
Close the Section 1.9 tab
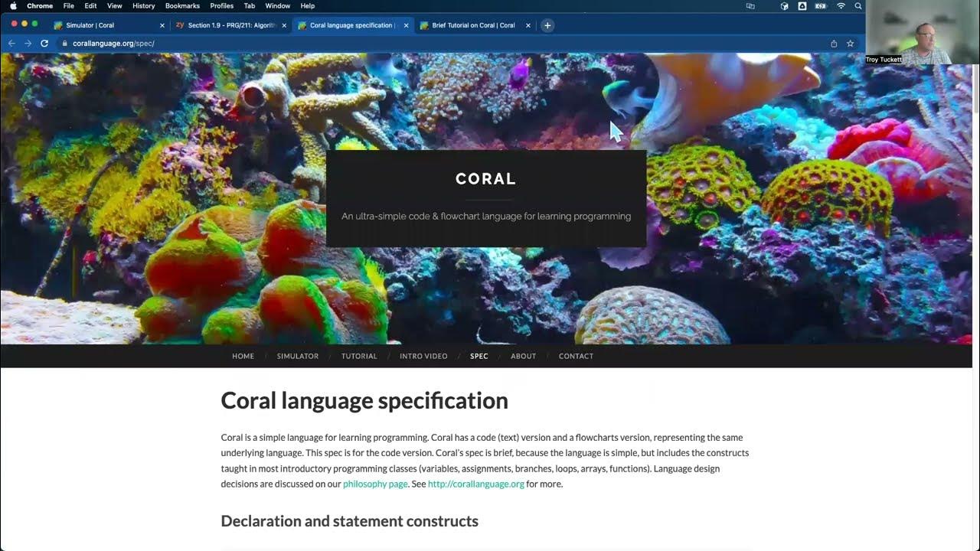284,25
